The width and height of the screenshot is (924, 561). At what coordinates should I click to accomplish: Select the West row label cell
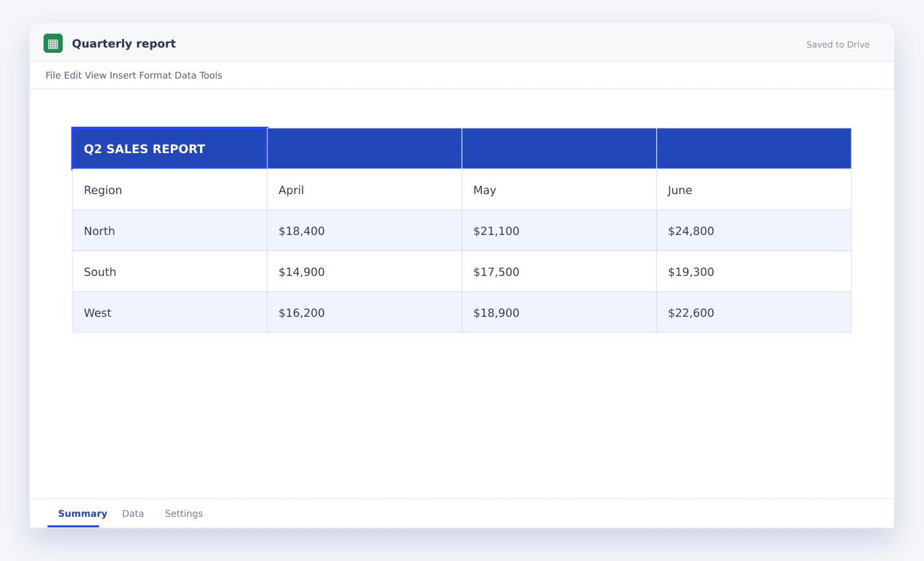point(170,313)
